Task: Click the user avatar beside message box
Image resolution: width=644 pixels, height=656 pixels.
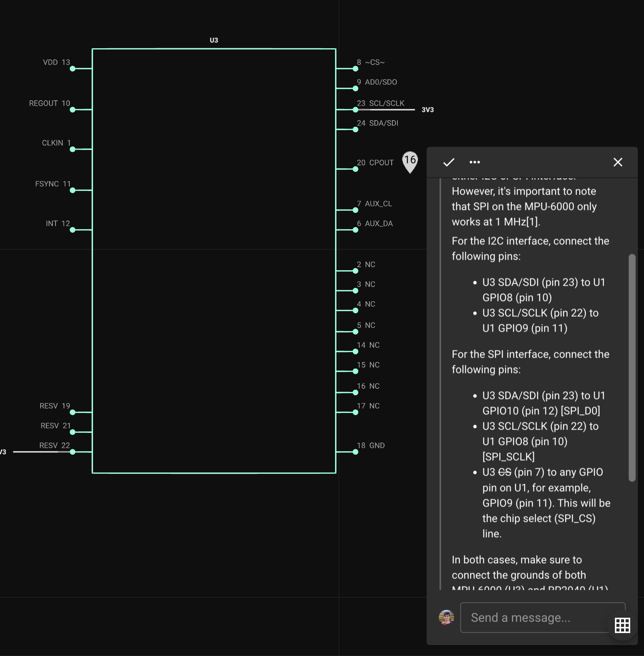Action: pyautogui.click(x=446, y=617)
